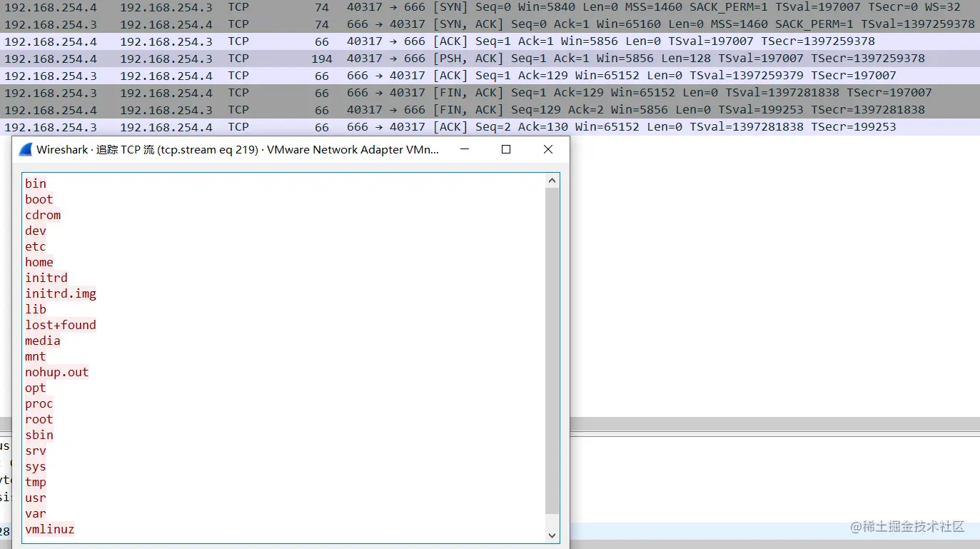
Task: Maximize the TCP stream dialog window
Action: 506,149
